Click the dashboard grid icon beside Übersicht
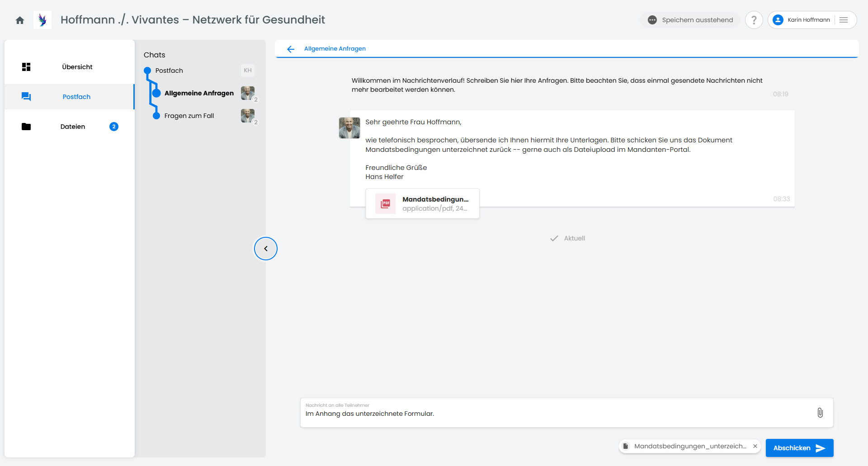The image size is (868, 466). (x=26, y=67)
